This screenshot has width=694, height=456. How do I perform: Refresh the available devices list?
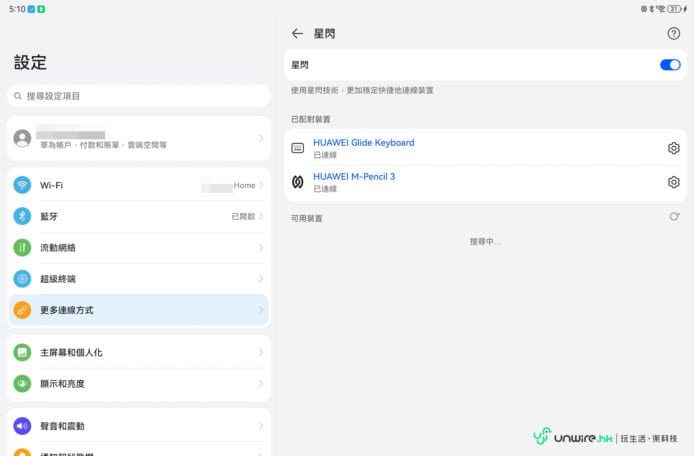point(673,217)
